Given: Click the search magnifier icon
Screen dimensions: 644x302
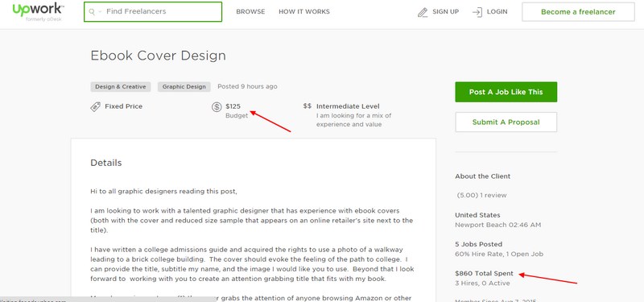Looking at the screenshot, I should pos(92,12).
